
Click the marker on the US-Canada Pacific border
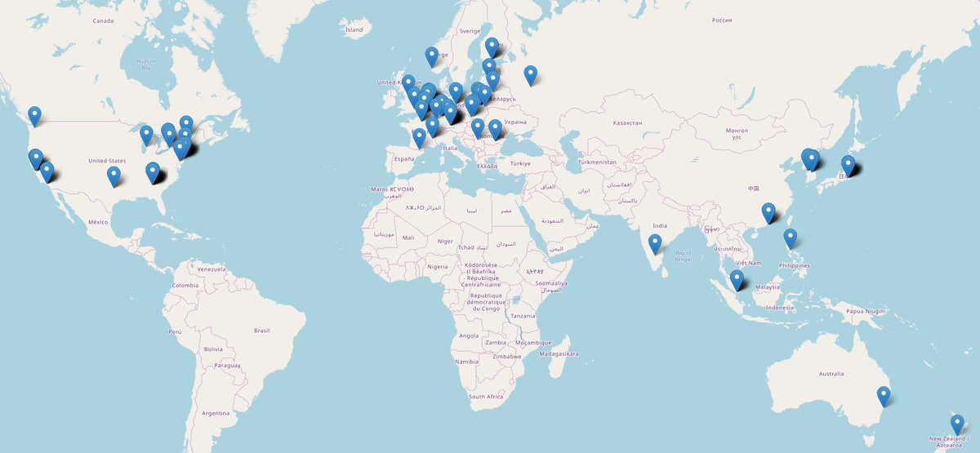click(34, 116)
